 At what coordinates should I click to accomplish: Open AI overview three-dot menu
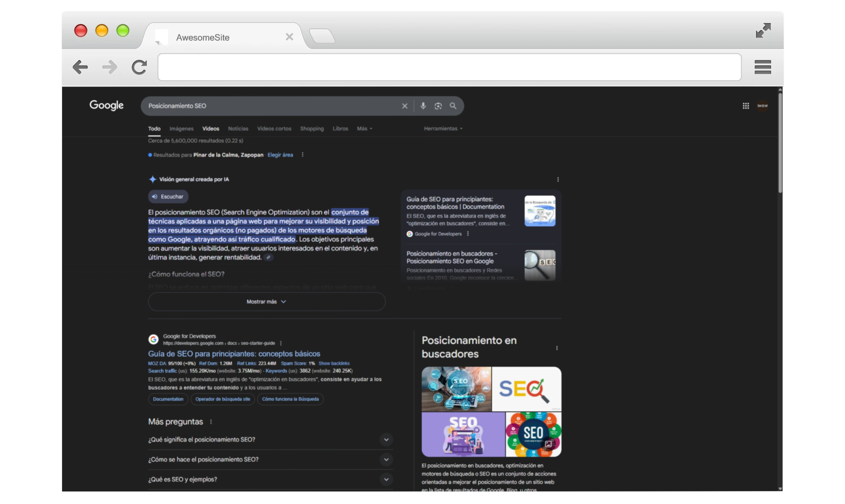coord(558,179)
